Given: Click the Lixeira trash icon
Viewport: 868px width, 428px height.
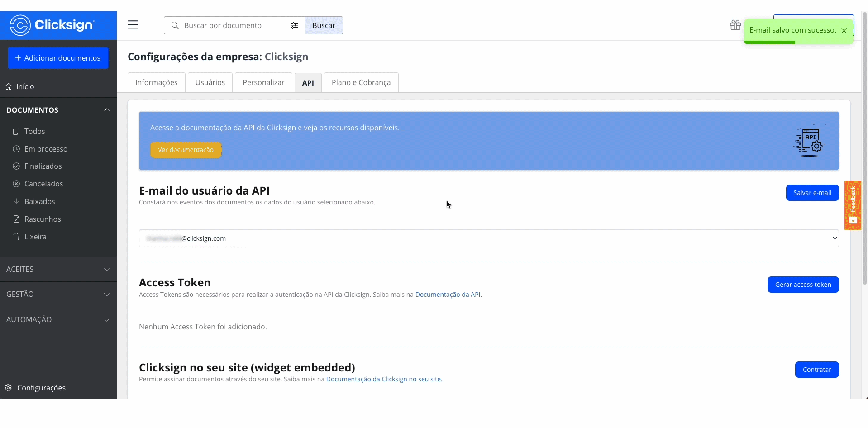Looking at the screenshot, I should [16, 237].
